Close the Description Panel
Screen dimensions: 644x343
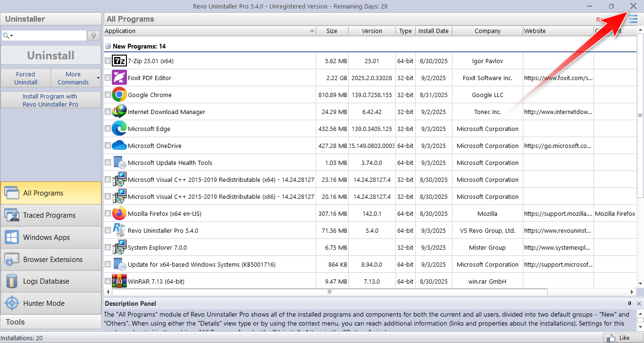(639, 303)
